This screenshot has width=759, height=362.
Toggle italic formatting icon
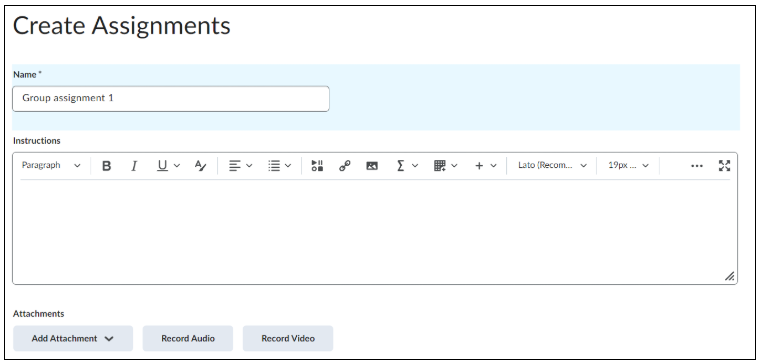[134, 166]
